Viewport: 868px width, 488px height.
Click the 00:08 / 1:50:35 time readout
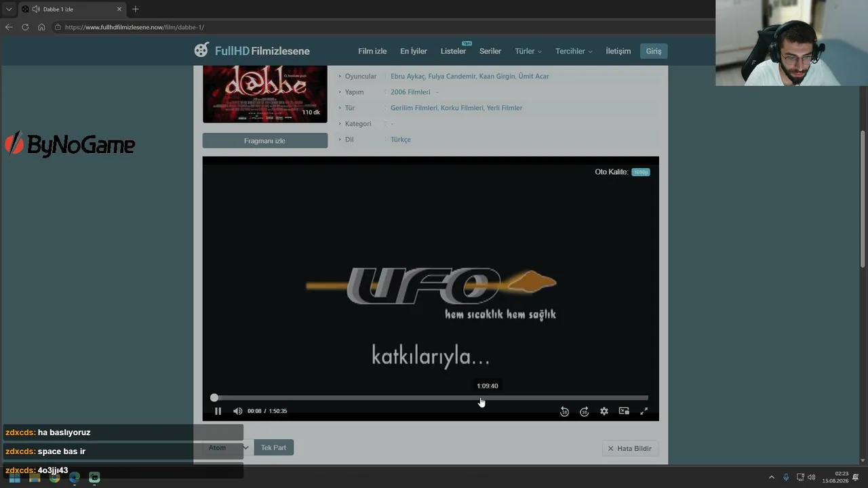point(267,411)
